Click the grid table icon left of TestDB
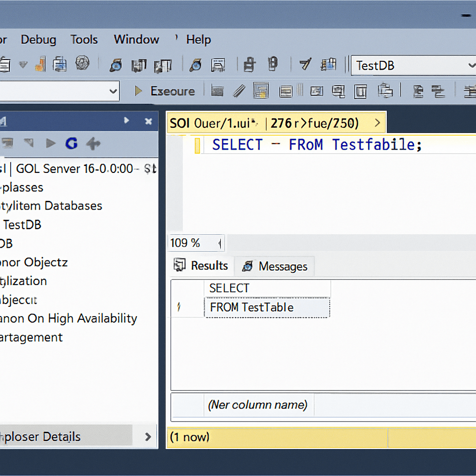Screen dimensions: 476x476 pos(329,64)
